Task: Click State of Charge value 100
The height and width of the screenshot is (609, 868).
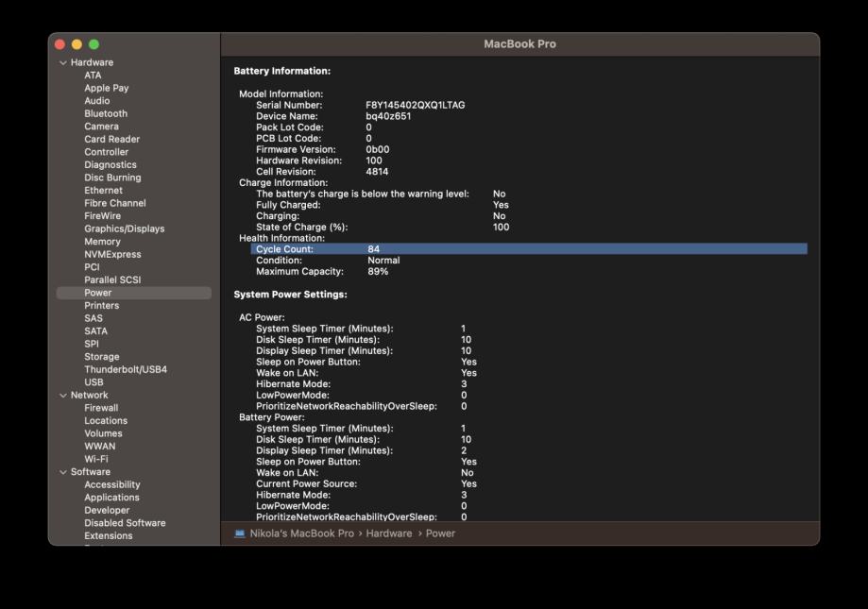Action: coord(501,228)
